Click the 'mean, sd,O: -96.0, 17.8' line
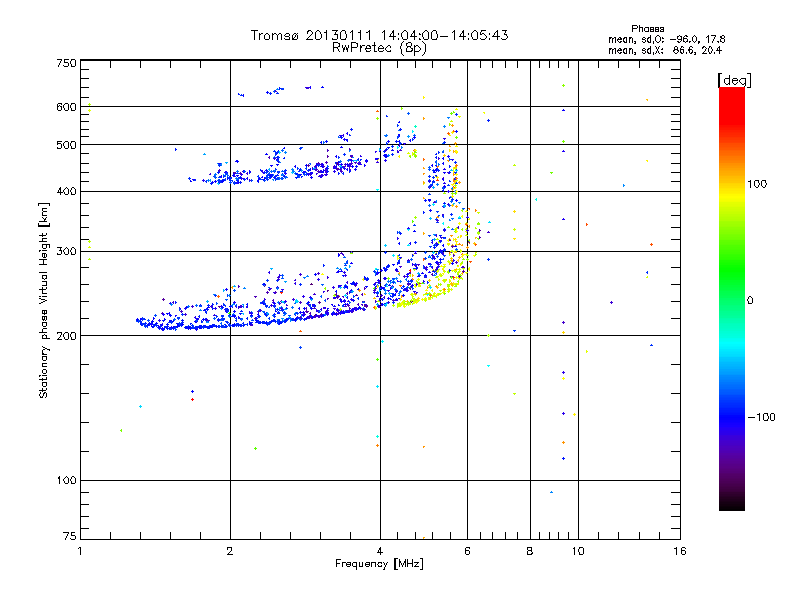The height and width of the screenshot is (600, 800). pos(666,39)
